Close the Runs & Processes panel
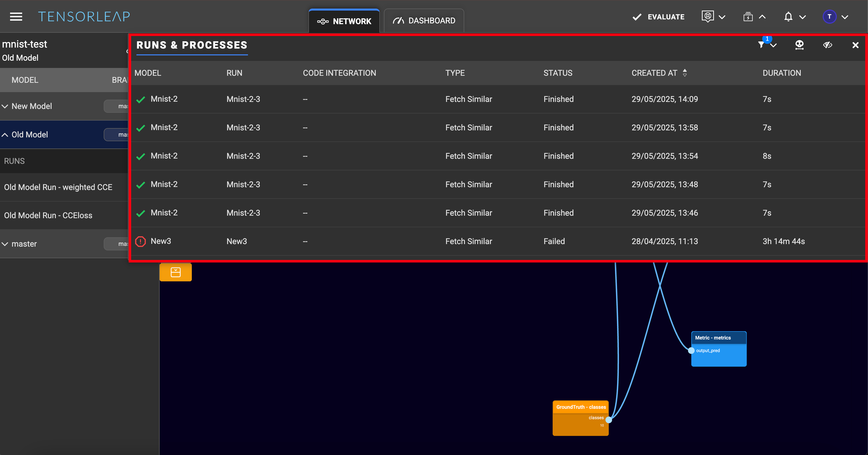 (855, 45)
